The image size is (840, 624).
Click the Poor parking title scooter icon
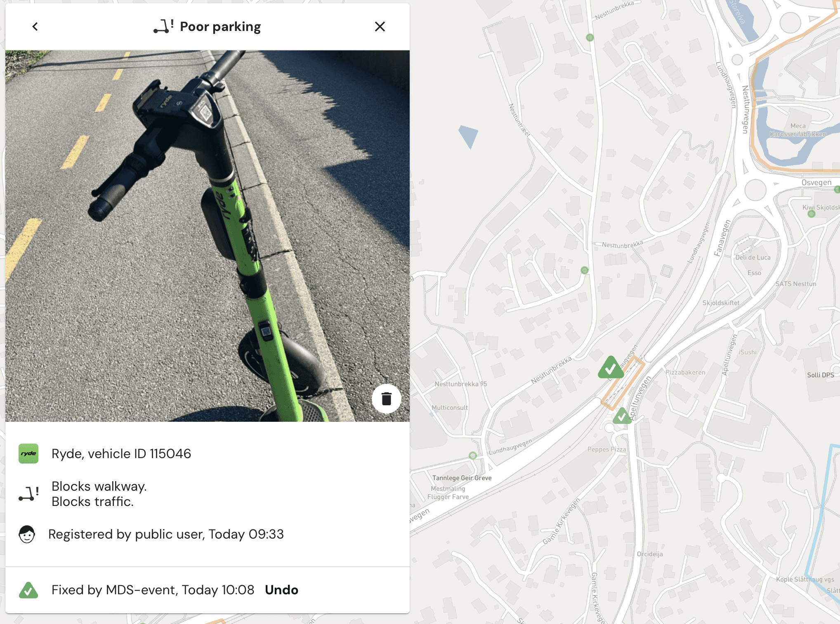pyautogui.click(x=163, y=26)
